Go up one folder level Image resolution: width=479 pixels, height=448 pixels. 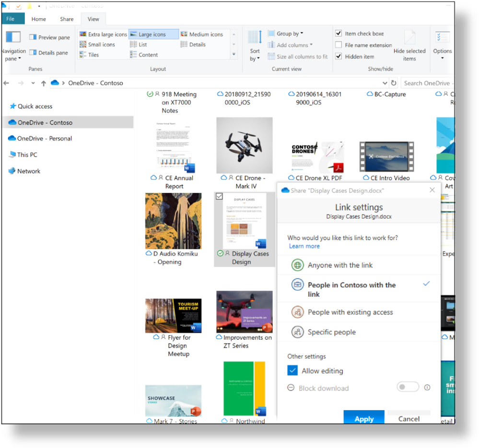(x=43, y=83)
